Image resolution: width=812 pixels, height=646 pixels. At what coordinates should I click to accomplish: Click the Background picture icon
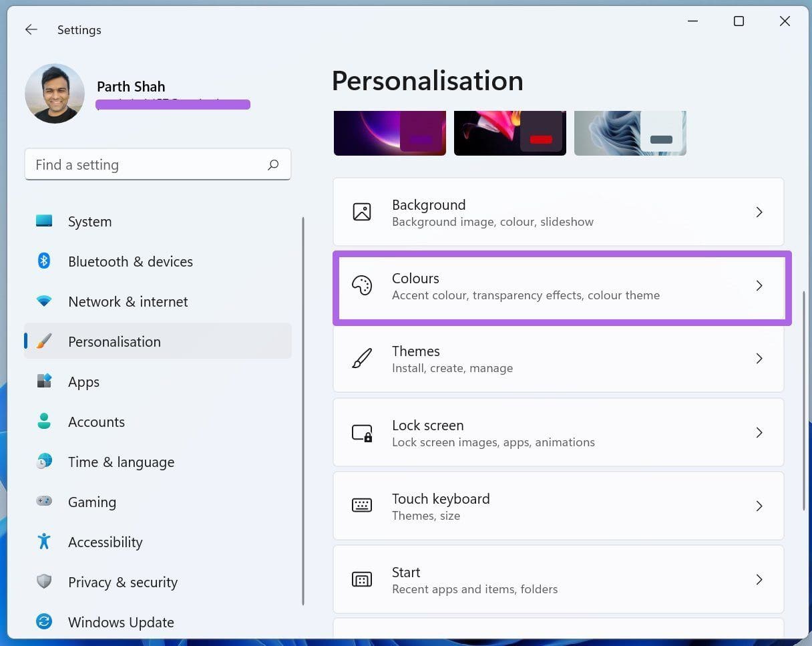pyautogui.click(x=362, y=212)
